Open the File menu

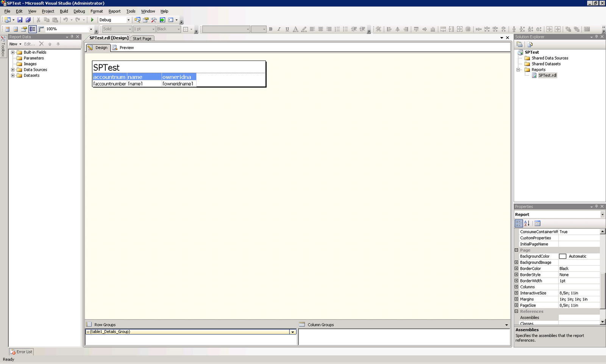[7, 11]
